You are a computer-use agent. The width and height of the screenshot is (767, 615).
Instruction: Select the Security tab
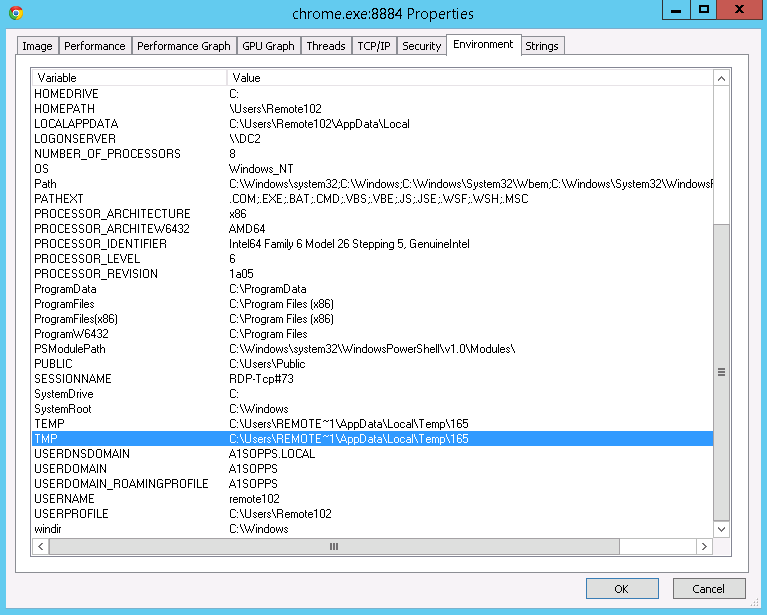point(421,46)
